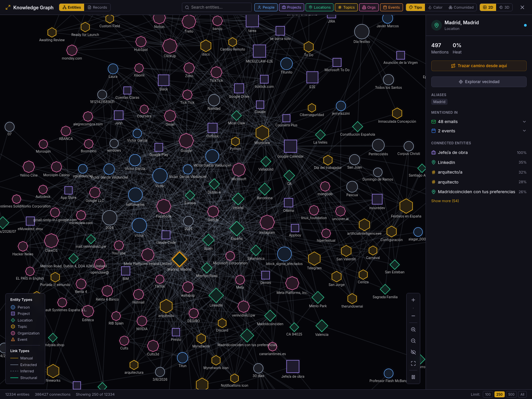
Task: Open the arquitecto entry at 28%
Action: (x=479, y=182)
